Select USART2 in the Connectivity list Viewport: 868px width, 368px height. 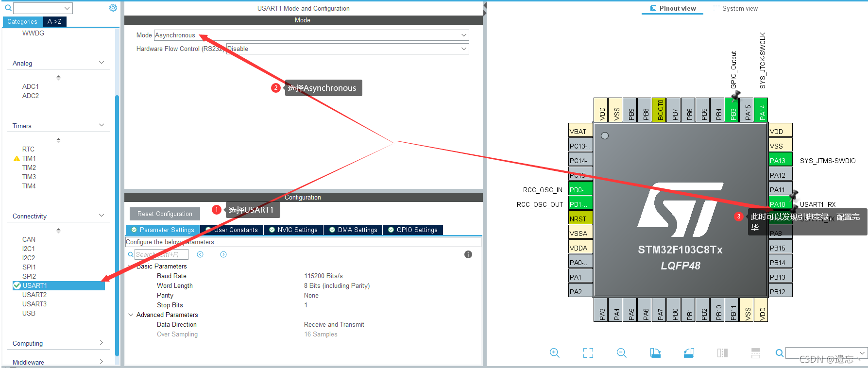[x=34, y=295]
